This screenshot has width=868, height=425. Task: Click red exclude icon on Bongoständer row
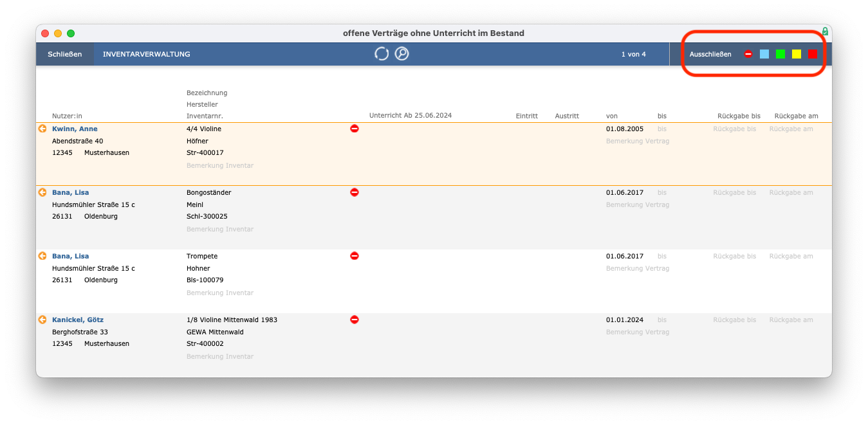pos(355,192)
